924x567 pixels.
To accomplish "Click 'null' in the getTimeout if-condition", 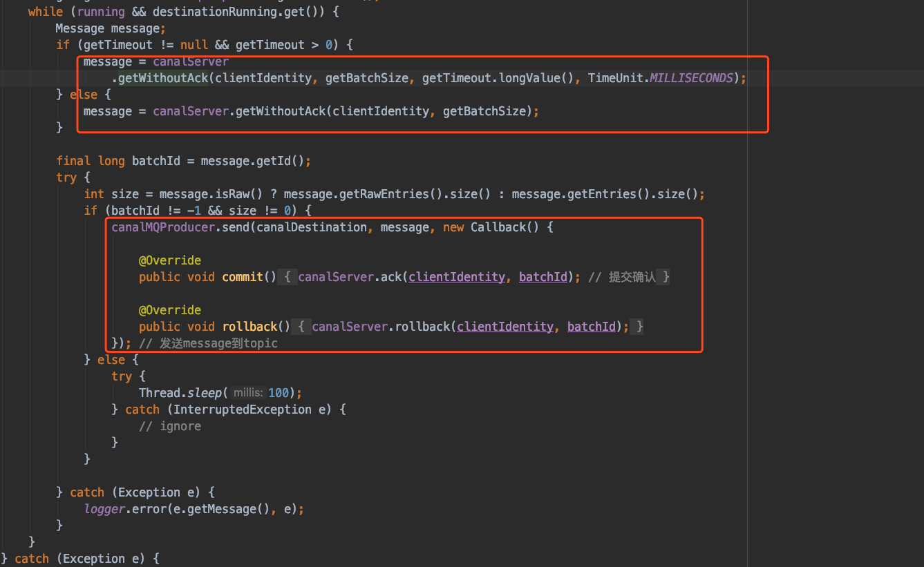I will (194, 45).
